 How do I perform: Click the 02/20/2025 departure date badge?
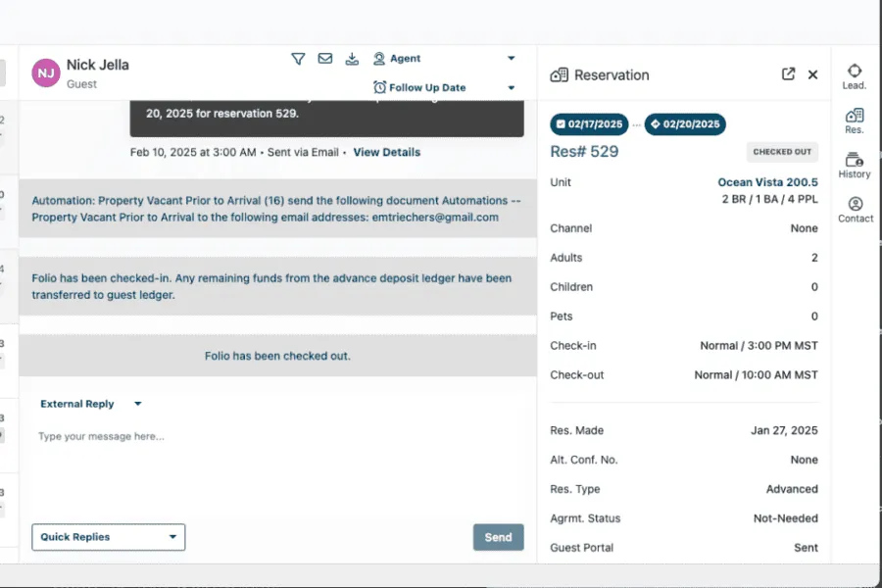tap(685, 124)
